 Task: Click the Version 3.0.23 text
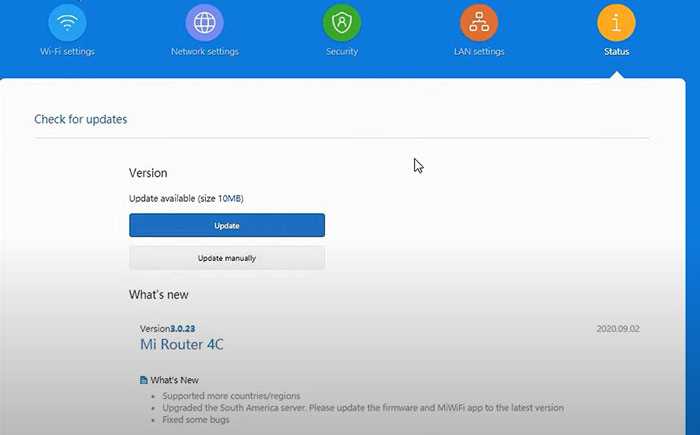tap(167, 328)
